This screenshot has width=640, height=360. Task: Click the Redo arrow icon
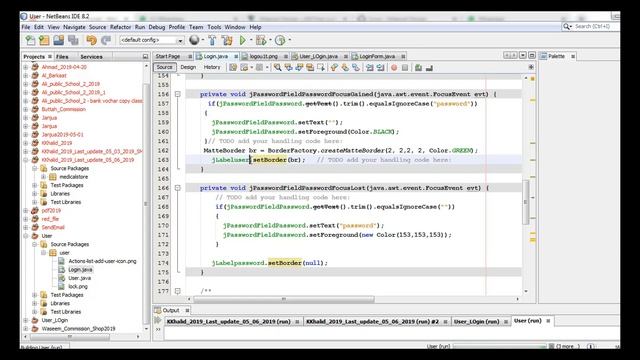[x=106, y=40]
